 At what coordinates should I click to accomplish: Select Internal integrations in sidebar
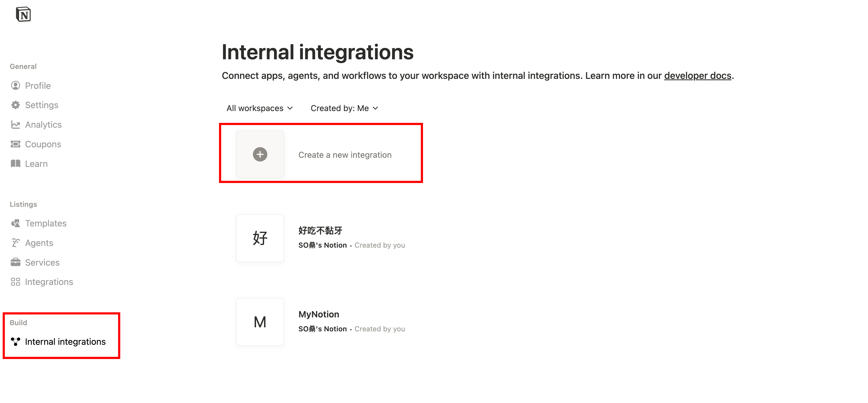pos(65,342)
